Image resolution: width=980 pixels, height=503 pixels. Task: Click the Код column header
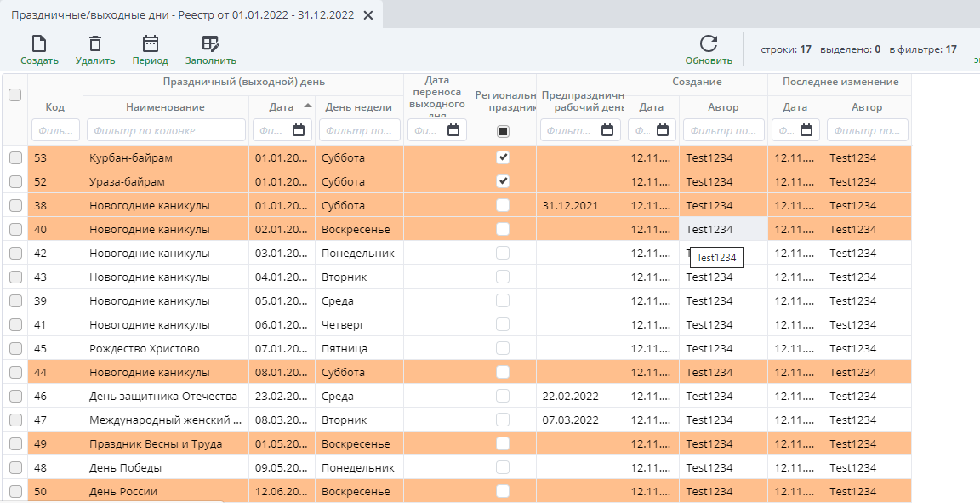(x=54, y=107)
